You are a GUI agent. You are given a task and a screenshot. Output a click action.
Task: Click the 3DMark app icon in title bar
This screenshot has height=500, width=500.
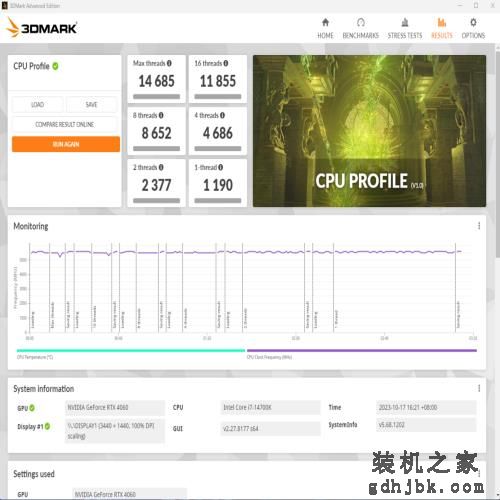tap(4, 6)
